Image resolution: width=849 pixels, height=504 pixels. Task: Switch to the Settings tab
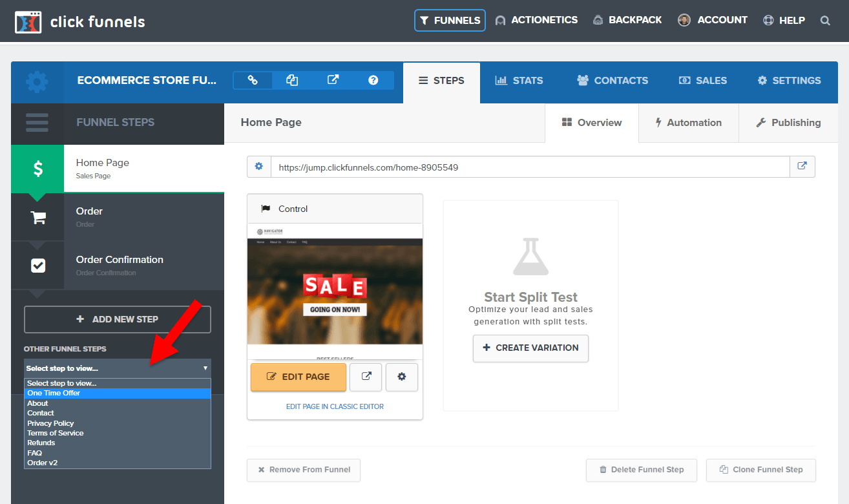pyautogui.click(x=789, y=81)
